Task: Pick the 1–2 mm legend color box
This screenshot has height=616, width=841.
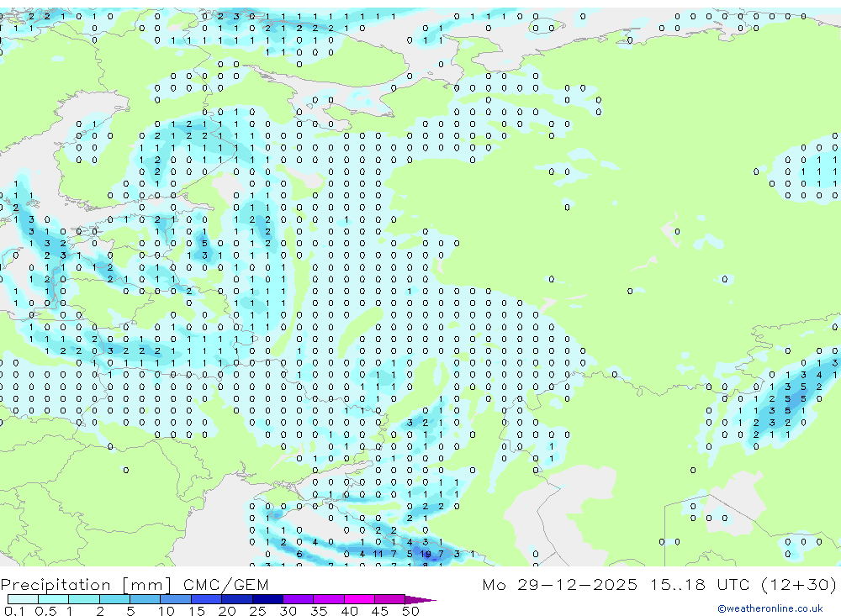Action: click(x=84, y=599)
